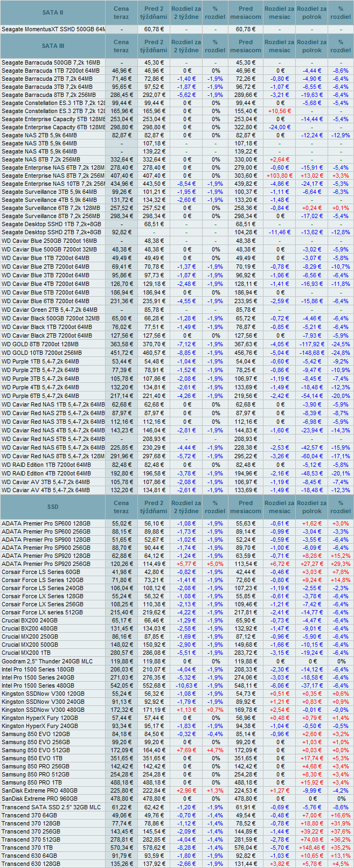Click the 208,93 € price two weeks ago
This screenshot has width=354, height=868.
[x=154, y=439]
